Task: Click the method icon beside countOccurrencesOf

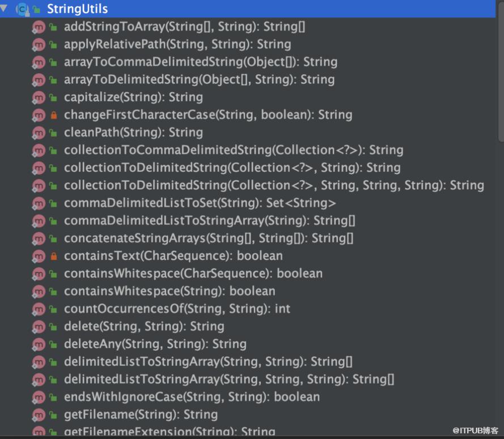Action: (39, 309)
